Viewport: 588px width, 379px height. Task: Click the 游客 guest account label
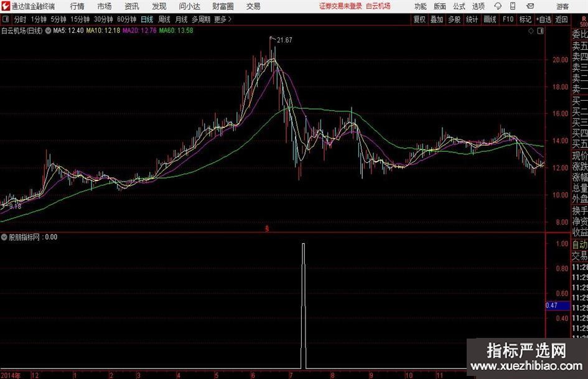click(x=562, y=6)
